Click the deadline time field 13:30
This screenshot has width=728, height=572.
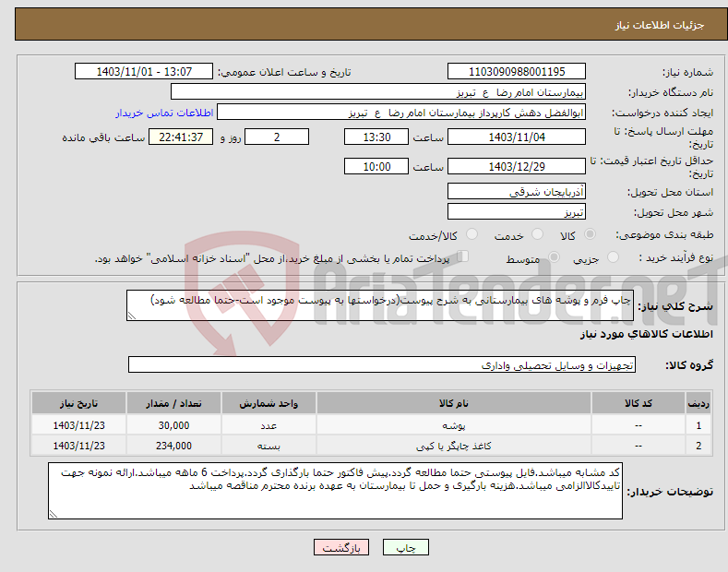tap(376, 137)
